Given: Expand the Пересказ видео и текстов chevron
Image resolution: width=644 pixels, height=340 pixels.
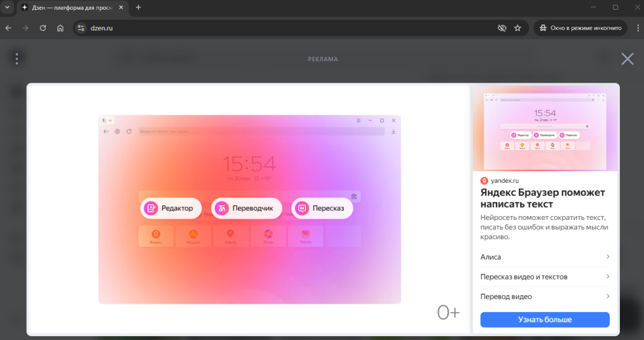Looking at the screenshot, I should (x=608, y=276).
